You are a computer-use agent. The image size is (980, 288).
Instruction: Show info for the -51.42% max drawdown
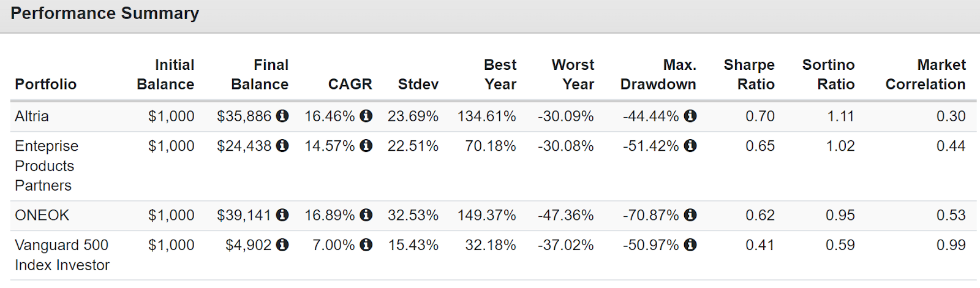(690, 146)
